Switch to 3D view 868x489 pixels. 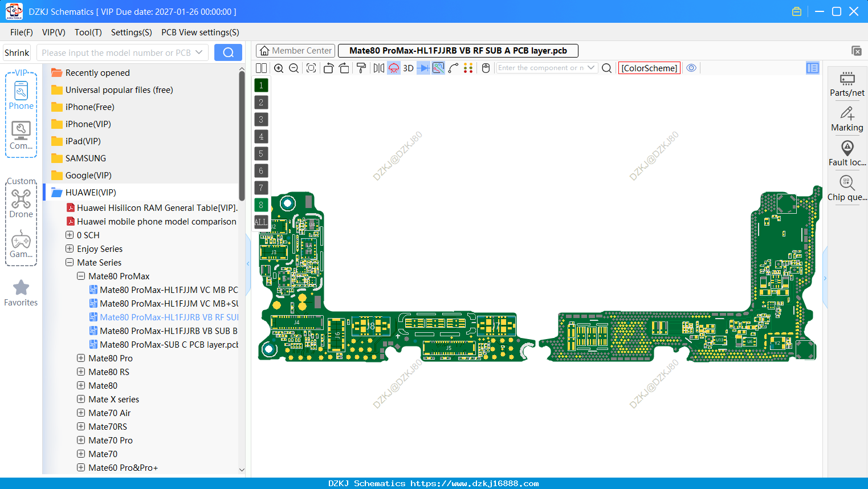[x=408, y=68]
